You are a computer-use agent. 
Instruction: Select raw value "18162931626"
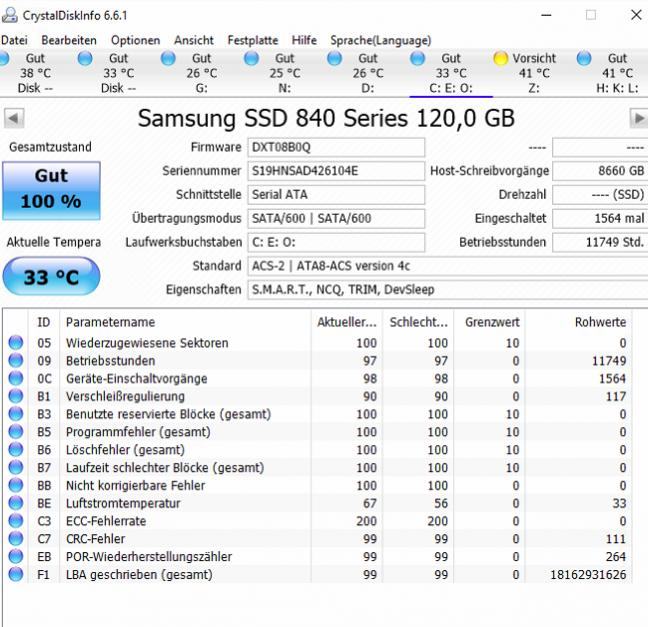(x=588, y=575)
